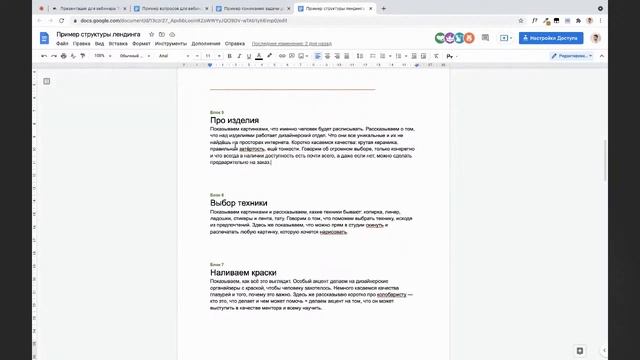Image resolution: width=640 pixels, height=360 pixels.
Task: Open the Справка menu
Action: pos(235,44)
